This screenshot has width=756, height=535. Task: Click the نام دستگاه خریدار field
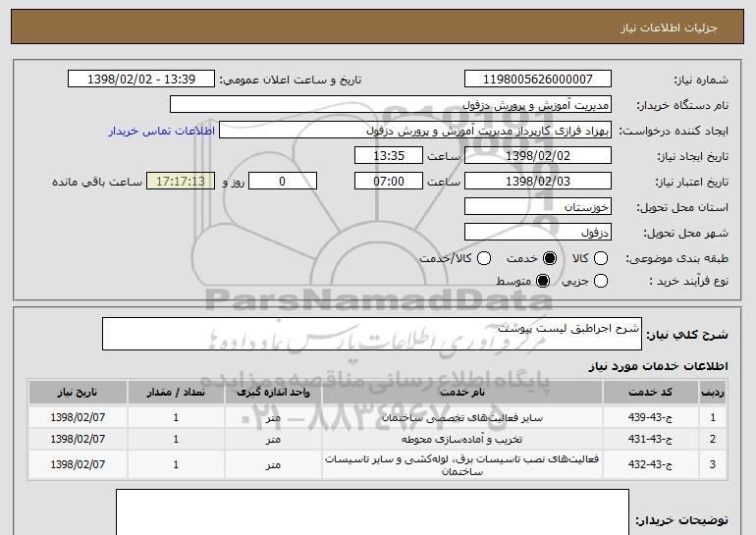391,105
